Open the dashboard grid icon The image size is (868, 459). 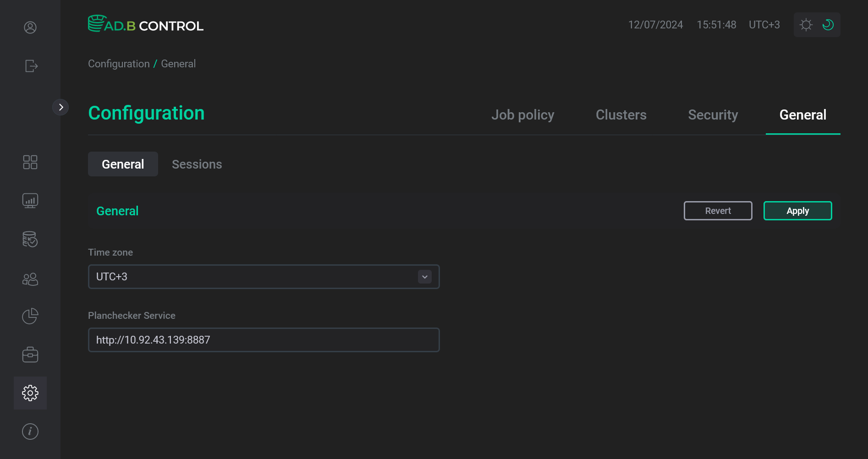pyautogui.click(x=30, y=162)
